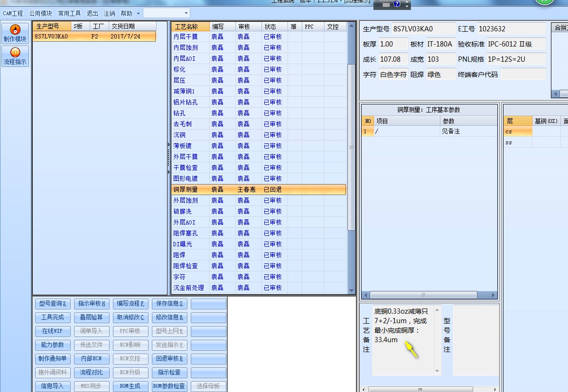Click the 能力参数 button
The image size is (568, 392).
point(53,345)
